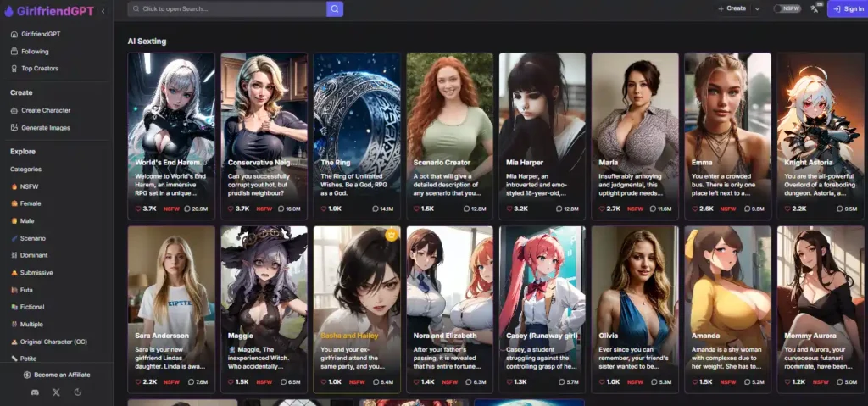
Task: Select the Following sidebar item
Action: coord(35,51)
